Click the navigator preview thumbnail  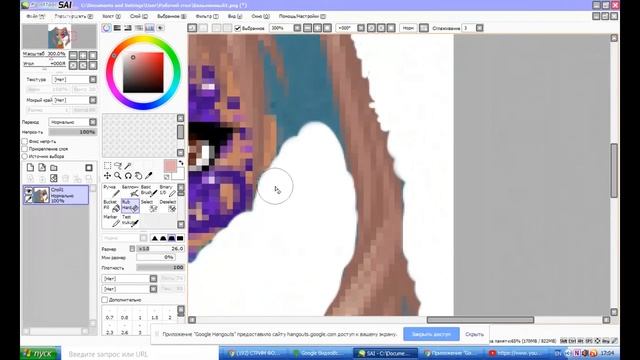coord(60,37)
